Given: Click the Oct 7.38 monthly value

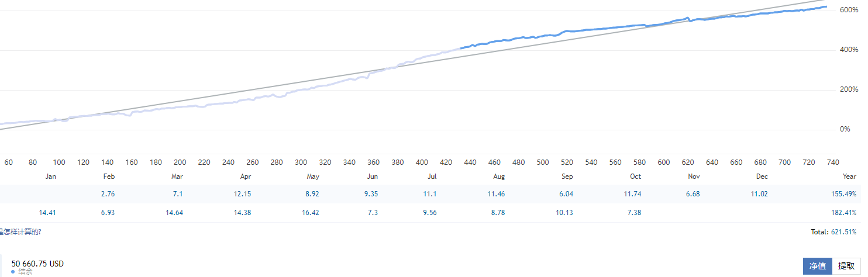Looking at the screenshot, I should point(633,213).
